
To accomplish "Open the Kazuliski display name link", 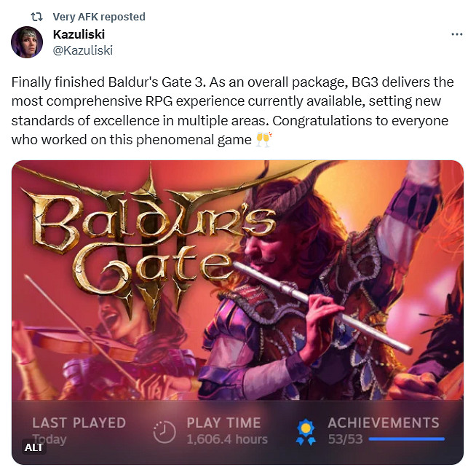I will pos(79,34).
